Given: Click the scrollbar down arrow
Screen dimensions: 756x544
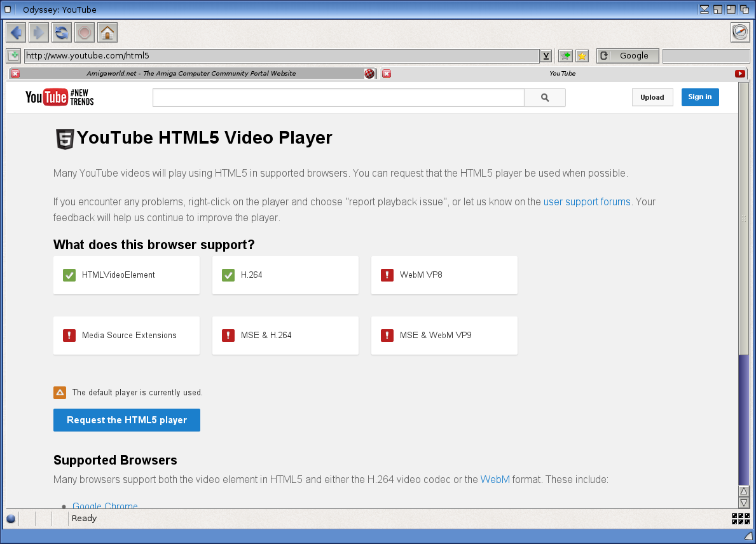Looking at the screenshot, I should [744, 503].
